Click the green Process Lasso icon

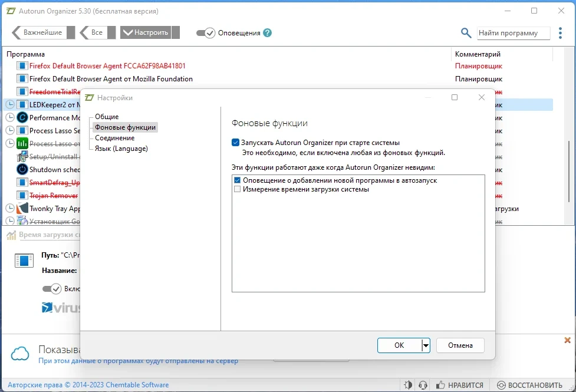pyautogui.click(x=22, y=144)
